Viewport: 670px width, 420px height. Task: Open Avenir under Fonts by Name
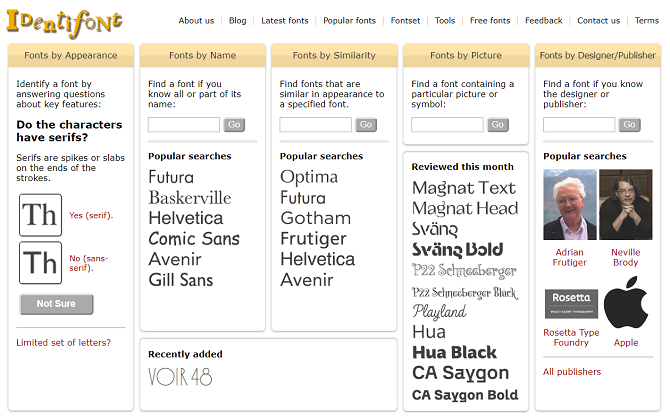(x=175, y=259)
